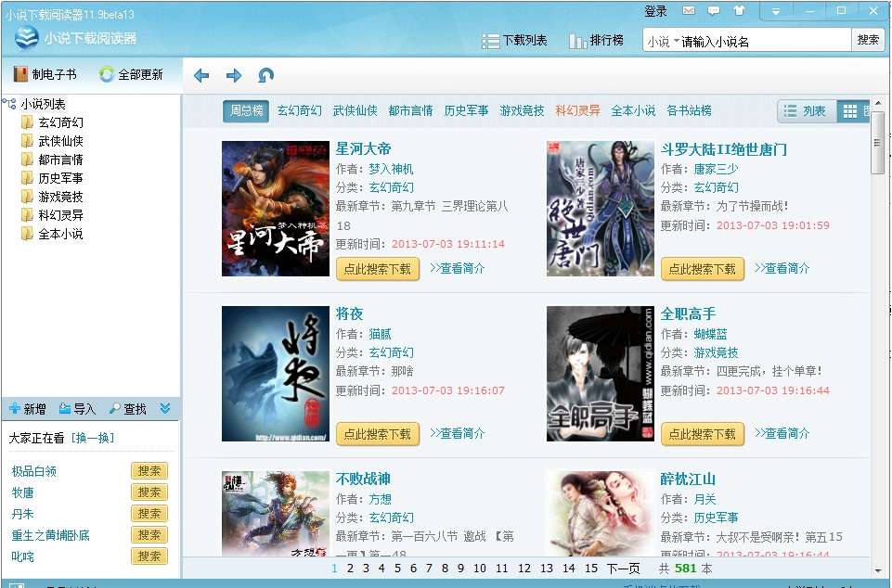Viewport: 892px width, 588px height.
Task: Select the 科幻灵异 category tab
Action: (x=577, y=110)
